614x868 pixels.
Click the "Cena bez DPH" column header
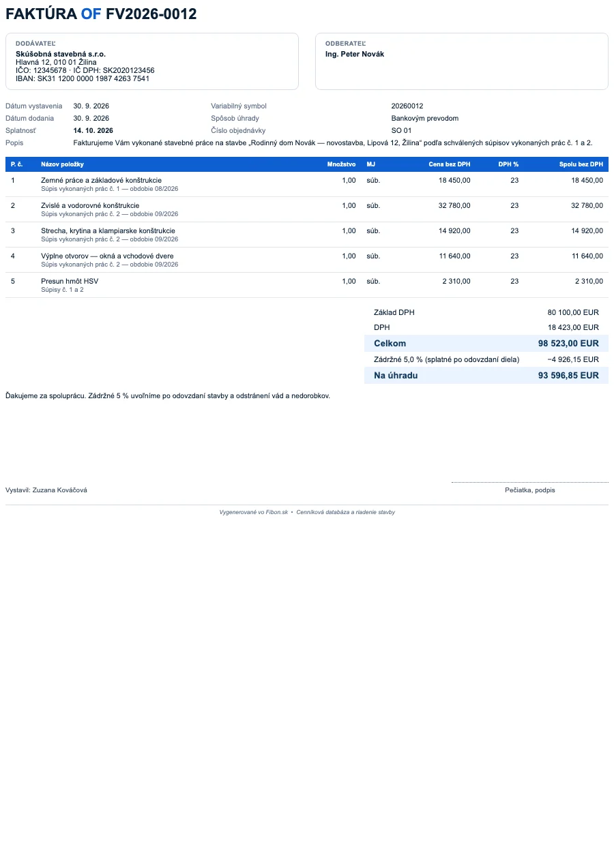click(450, 164)
